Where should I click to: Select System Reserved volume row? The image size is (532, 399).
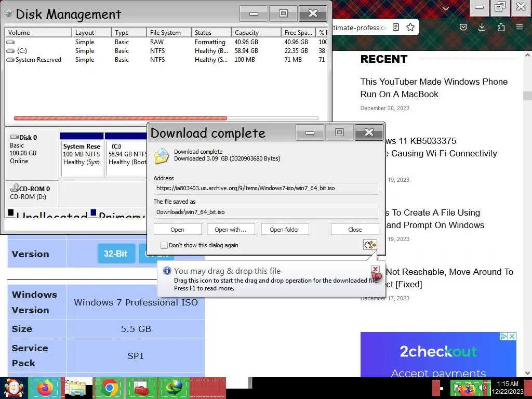point(166,60)
